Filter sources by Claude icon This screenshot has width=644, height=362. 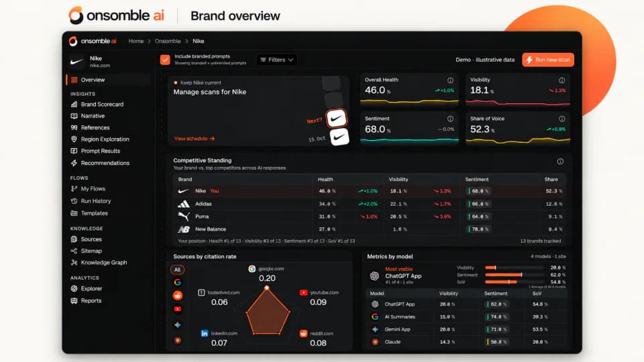[x=177, y=341]
